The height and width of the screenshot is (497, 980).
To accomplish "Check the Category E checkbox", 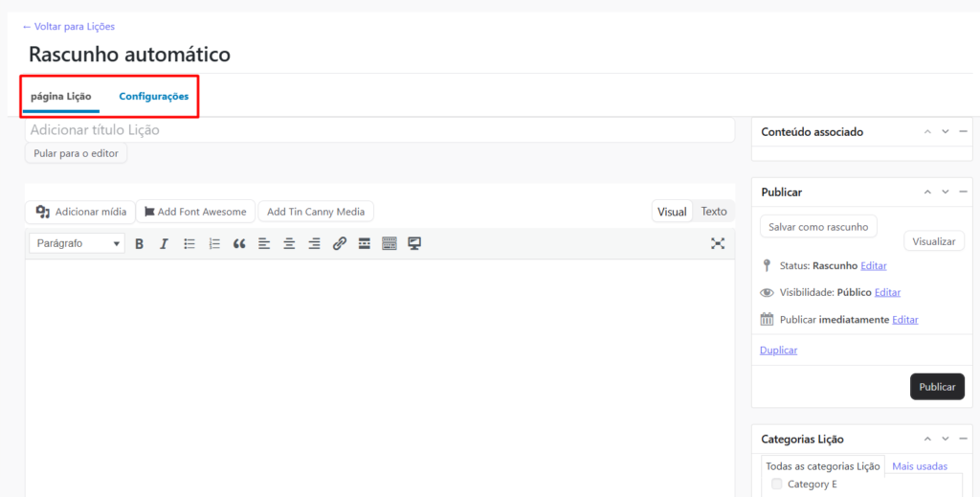I will pyautogui.click(x=777, y=484).
